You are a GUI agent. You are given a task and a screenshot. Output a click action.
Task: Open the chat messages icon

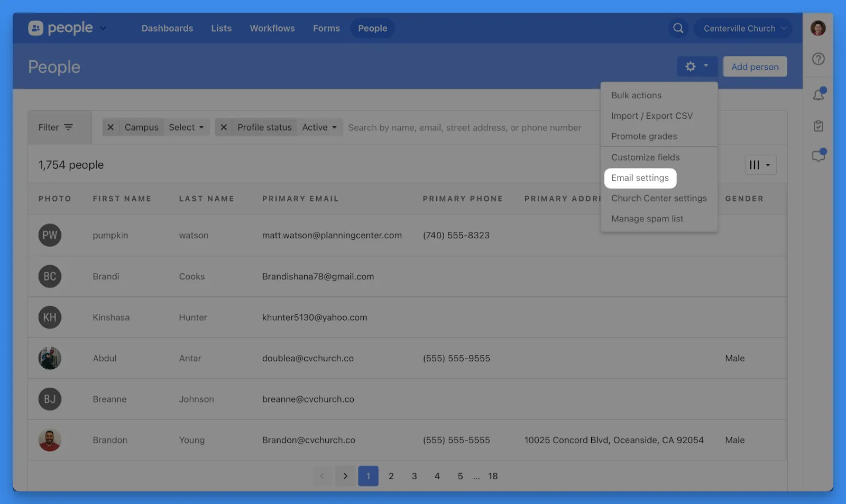tap(818, 156)
